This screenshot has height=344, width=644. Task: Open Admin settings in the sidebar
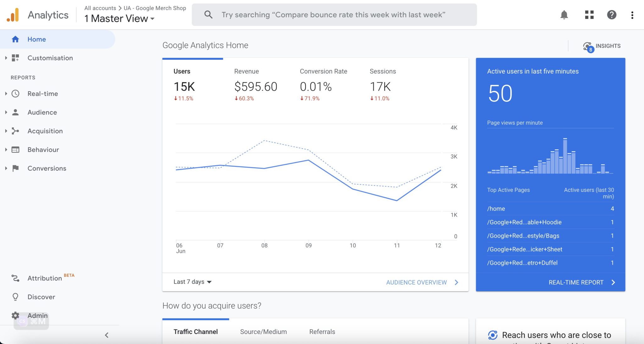click(37, 315)
